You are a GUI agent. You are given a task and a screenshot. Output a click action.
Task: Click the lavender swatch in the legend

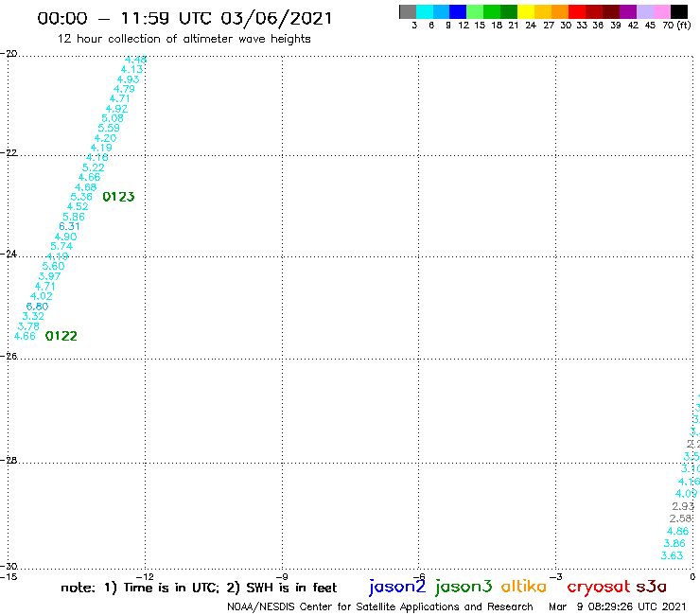(644, 11)
